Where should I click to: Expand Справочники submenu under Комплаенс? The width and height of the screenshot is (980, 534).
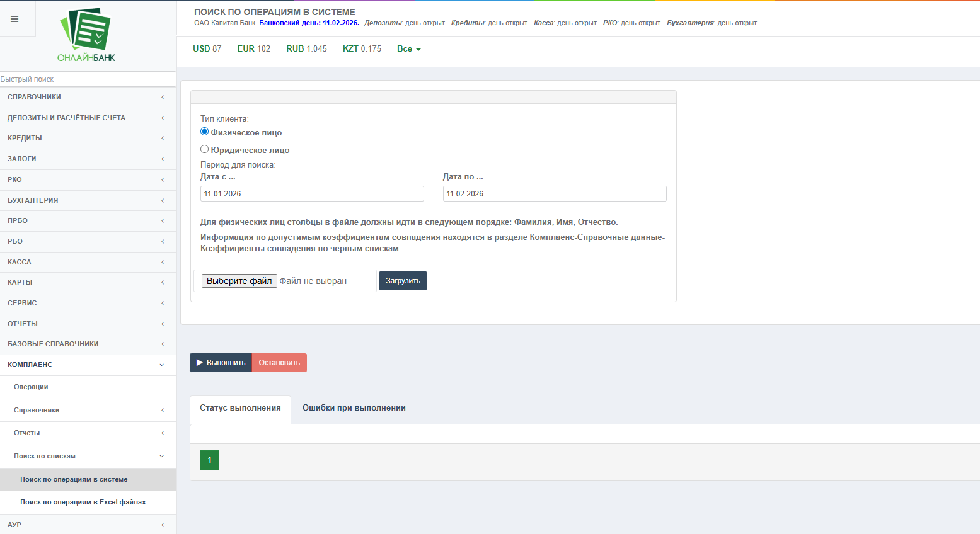(88, 410)
